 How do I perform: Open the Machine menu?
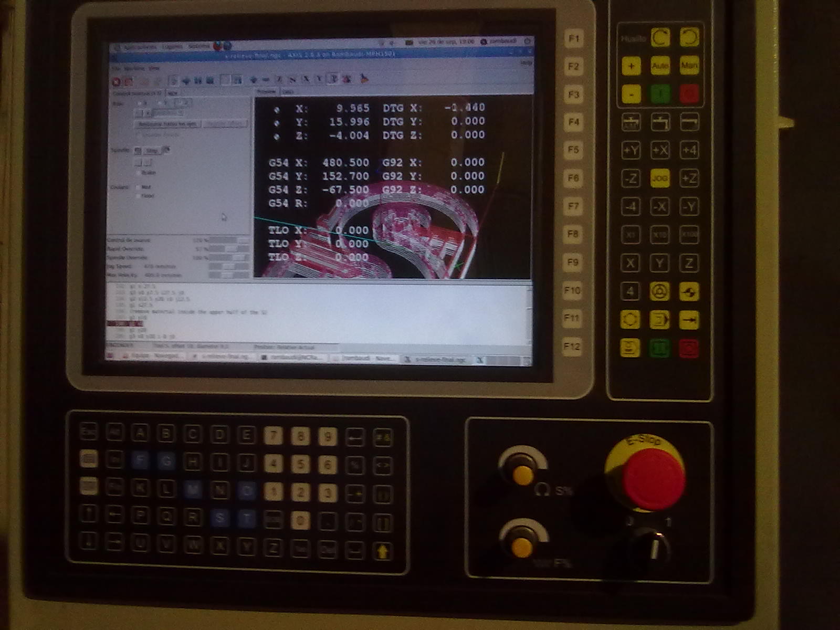pos(134,68)
